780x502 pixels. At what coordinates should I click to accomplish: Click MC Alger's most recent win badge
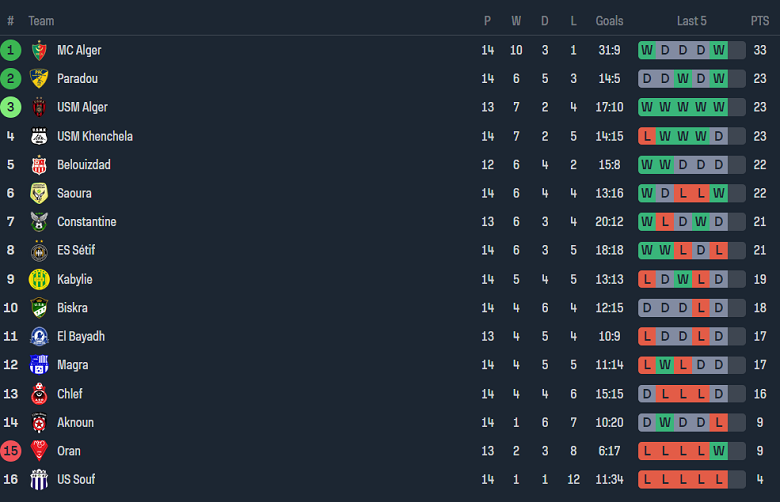pos(719,50)
